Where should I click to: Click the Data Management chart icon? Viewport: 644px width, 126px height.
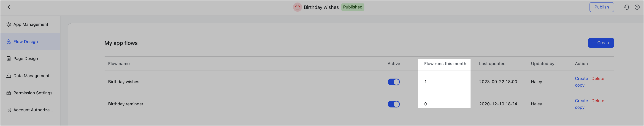pos(8,76)
